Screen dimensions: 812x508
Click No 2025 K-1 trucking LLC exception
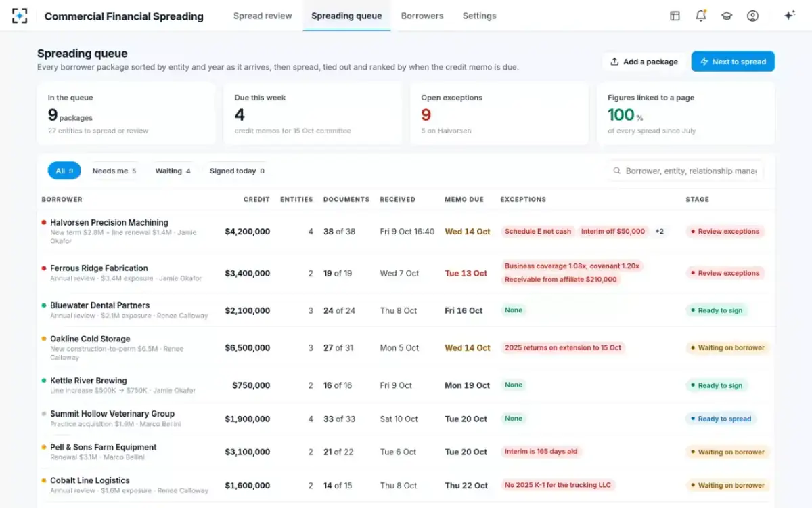(x=558, y=485)
